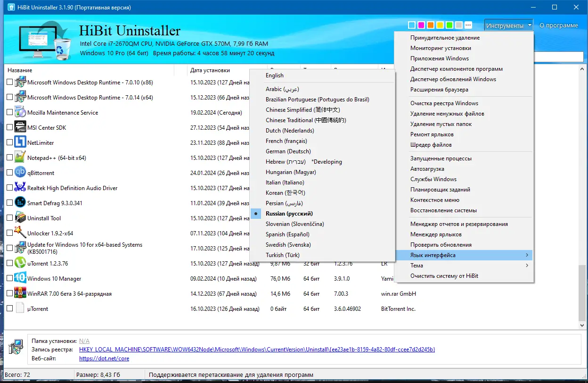Check the NetLimiter checkbox

pyautogui.click(x=10, y=143)
